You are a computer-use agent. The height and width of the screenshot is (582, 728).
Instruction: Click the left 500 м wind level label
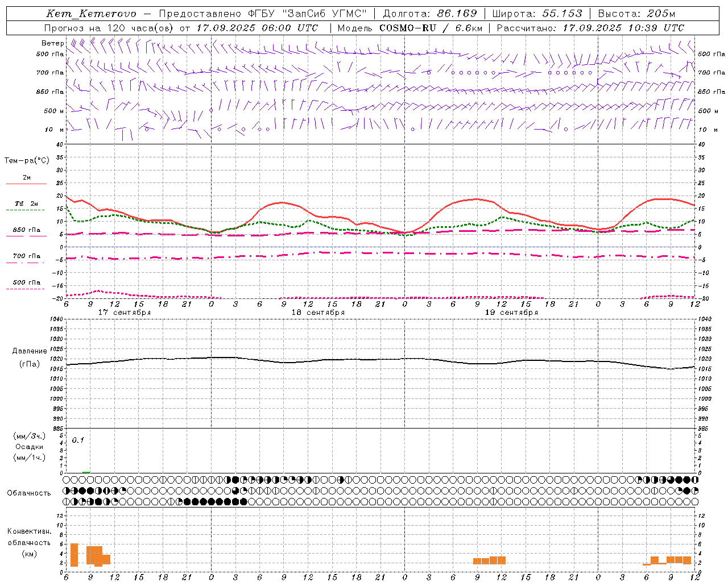(54, 111)
